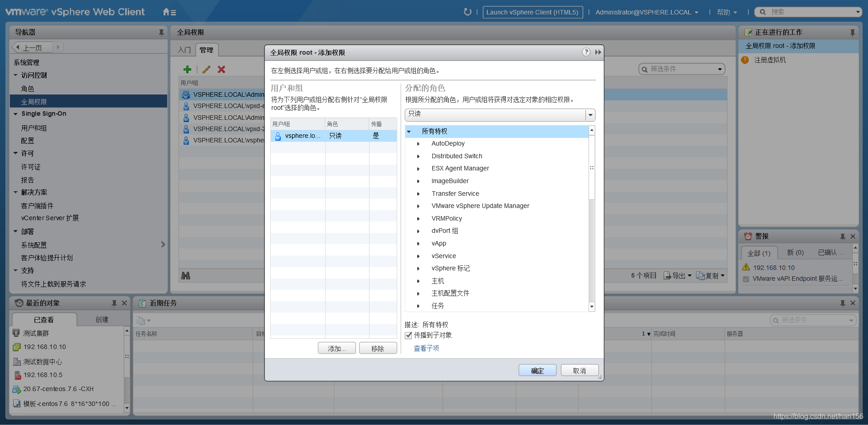This screenshot has width=868, height=425.
Task: Select 角色 in the navigator
Action: 28,89
